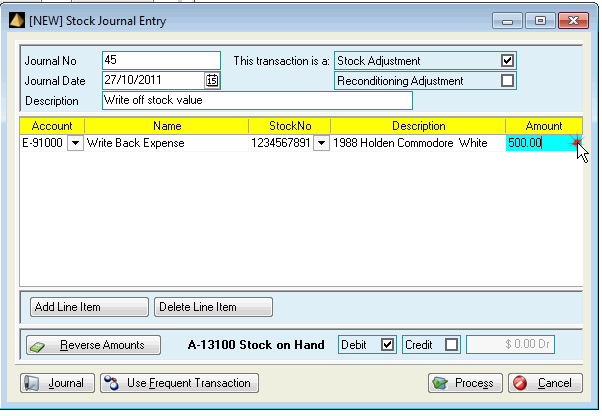
Task: Click the E-91000 account cell
Action: pyautogui.click(x=43, y=143)
